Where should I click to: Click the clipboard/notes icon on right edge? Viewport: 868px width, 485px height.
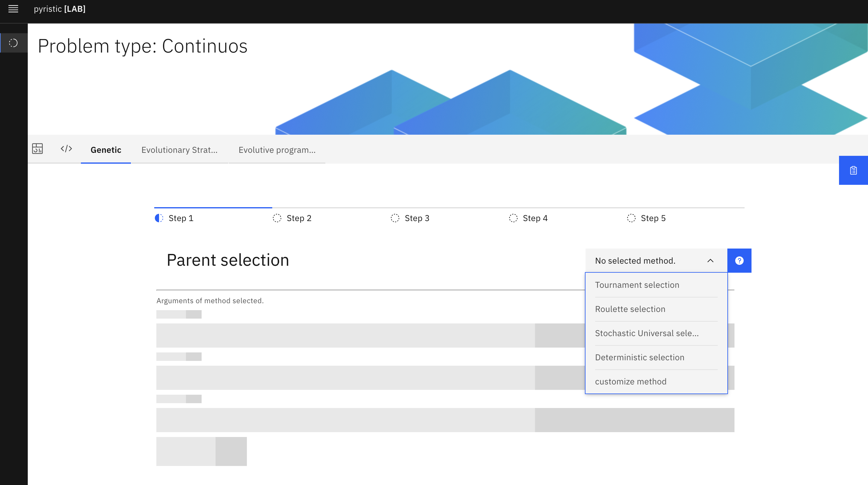tap(854, 170)
